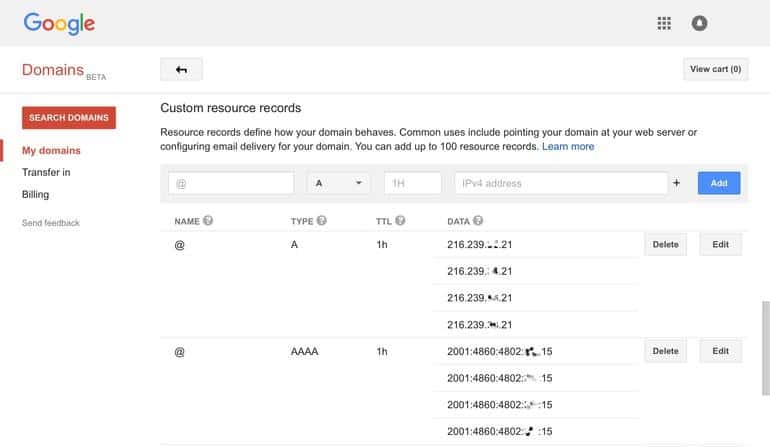Click the A type cell
This screenshot has height=447, width=770.
294,245
